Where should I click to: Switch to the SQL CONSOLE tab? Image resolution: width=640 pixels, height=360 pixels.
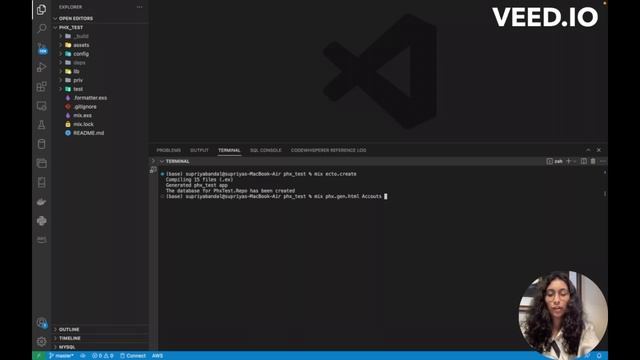266,150
